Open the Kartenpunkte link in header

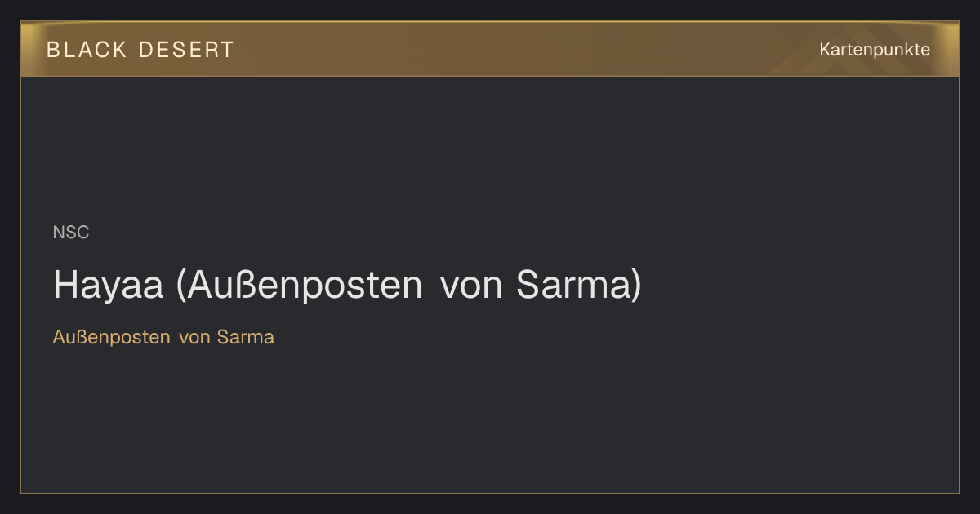875,50
